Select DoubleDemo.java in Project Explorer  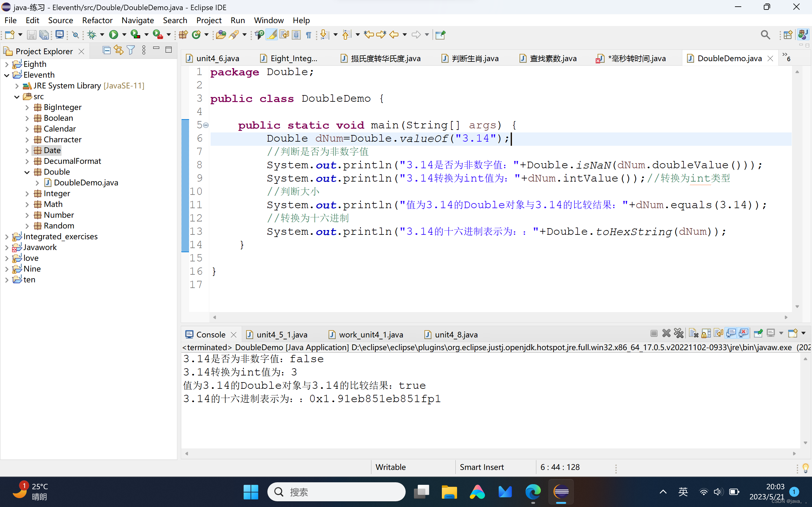coord(86,183)
